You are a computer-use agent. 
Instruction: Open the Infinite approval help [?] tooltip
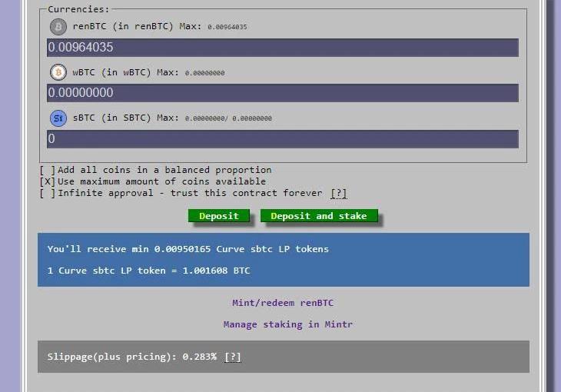pyautogui.click(x=338, y=194)
